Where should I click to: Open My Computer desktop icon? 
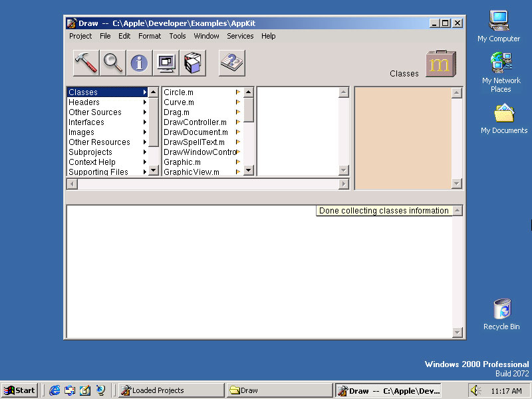[498, 21]
